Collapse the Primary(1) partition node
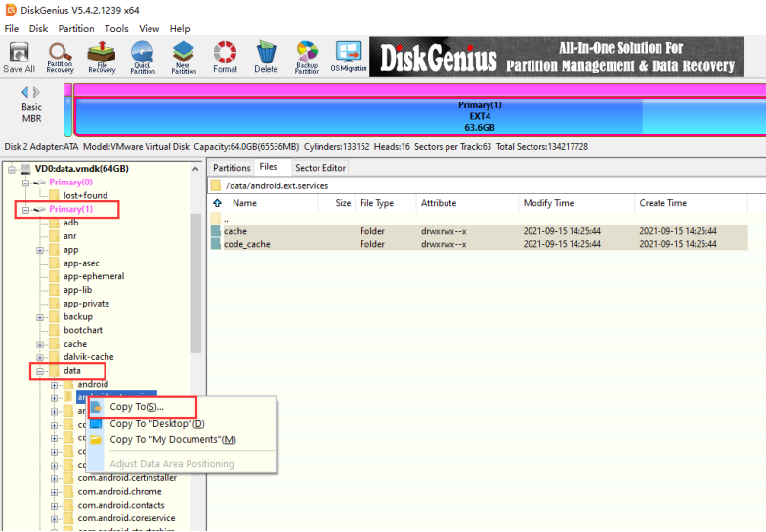This screenshot has width=766, height=532. click(25, 209)
